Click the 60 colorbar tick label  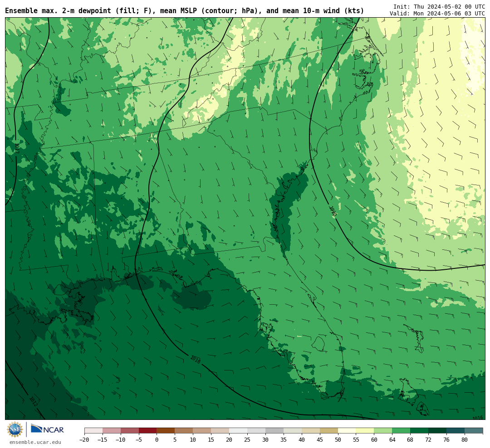tap(374, 440)
